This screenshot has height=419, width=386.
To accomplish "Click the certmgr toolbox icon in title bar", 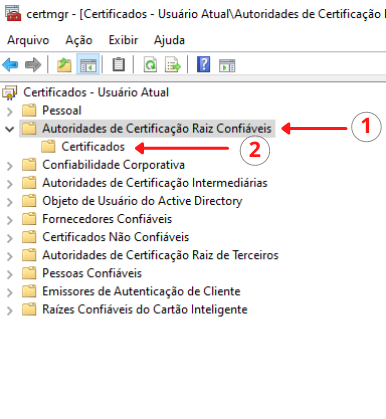I will (x=13, y=14).
